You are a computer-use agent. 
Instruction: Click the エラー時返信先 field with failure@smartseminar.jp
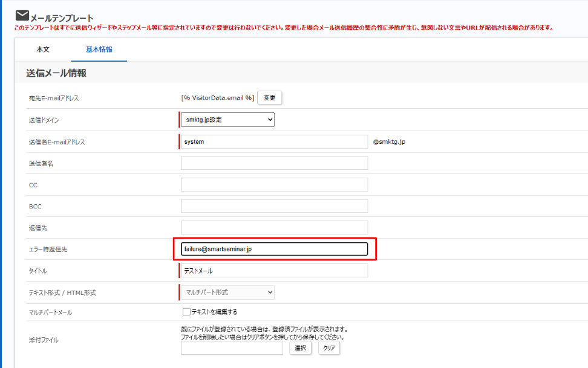[274, 249]
